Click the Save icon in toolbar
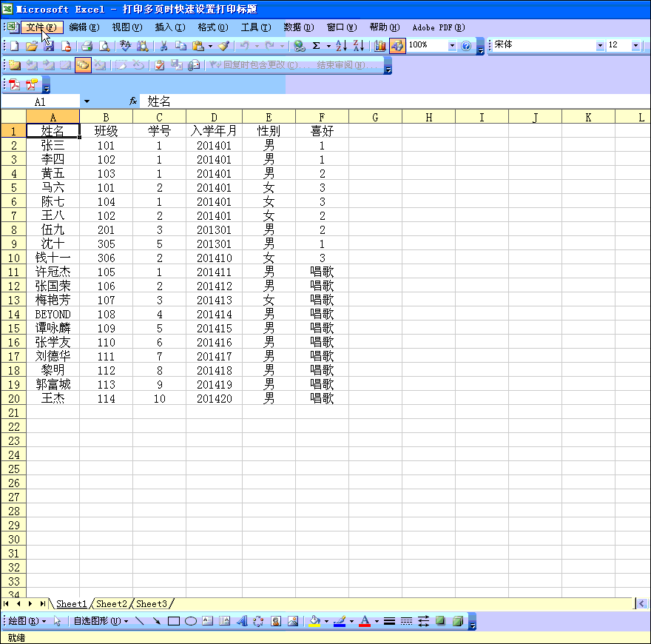The height and width of the screenshot is (644, 651). (x=48, y=46)
